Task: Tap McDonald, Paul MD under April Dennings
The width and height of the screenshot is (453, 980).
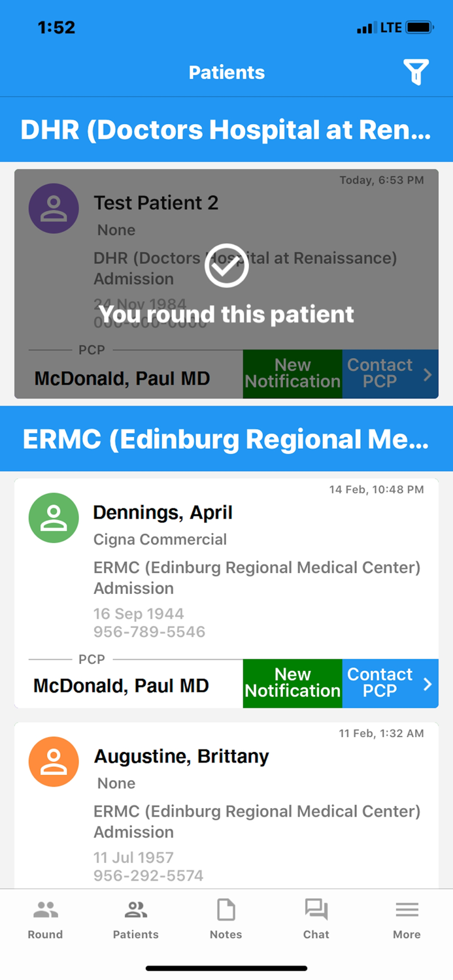Action: [x=121, y=685]
